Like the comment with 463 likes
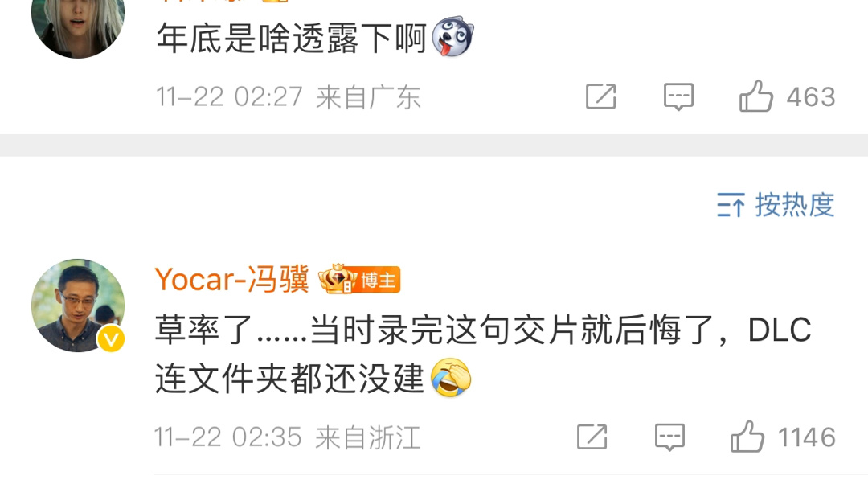Screen dimensions: 868x488 tap(755, 96)
